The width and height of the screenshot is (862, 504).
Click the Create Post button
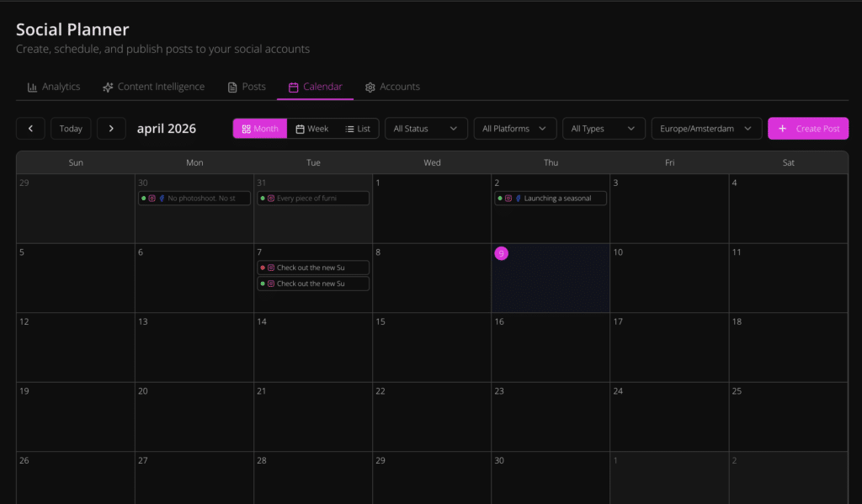807,129
